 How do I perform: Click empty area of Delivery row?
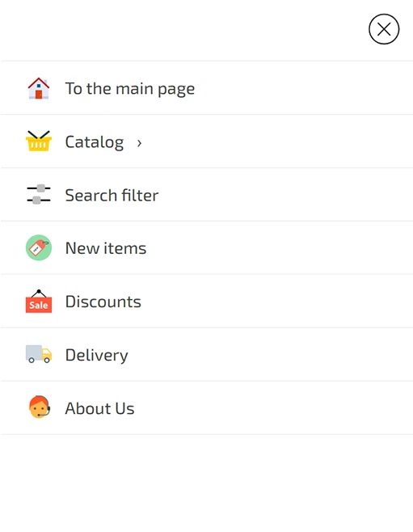point(272,355)
